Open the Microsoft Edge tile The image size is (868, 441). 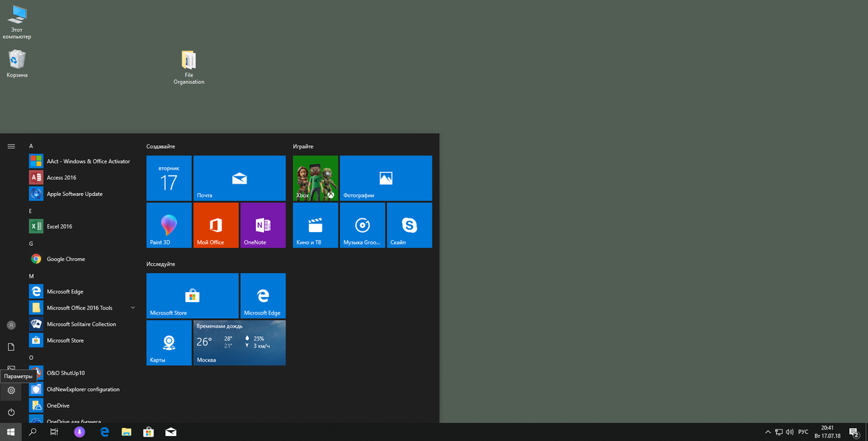click(x=263, y=296)
